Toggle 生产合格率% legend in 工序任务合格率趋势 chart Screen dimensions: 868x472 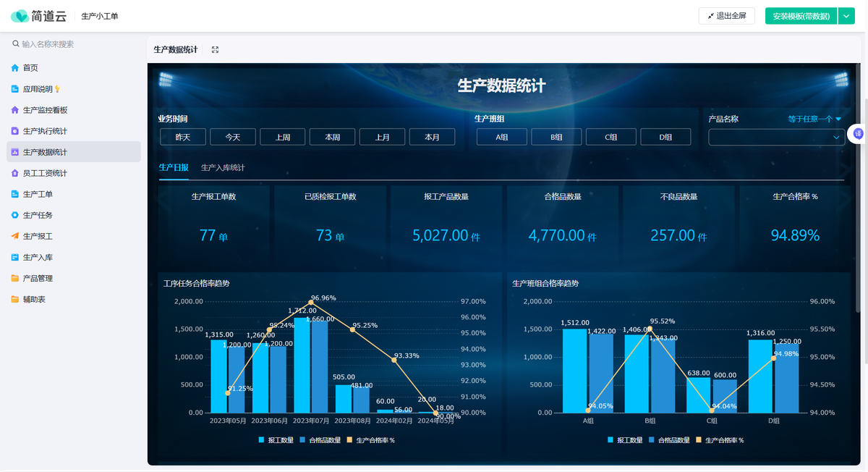[370, 439]
